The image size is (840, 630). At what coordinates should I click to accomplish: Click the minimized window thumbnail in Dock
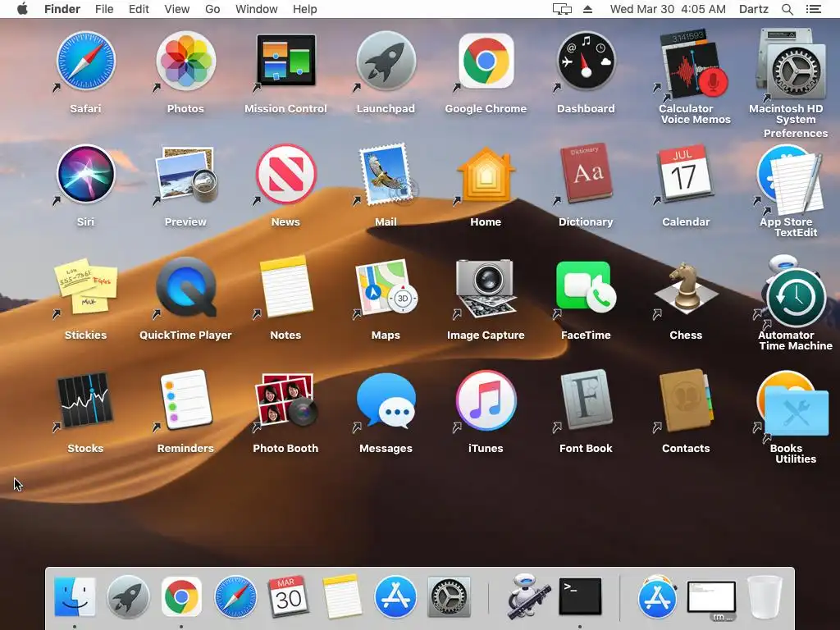(x=711, y=598)
